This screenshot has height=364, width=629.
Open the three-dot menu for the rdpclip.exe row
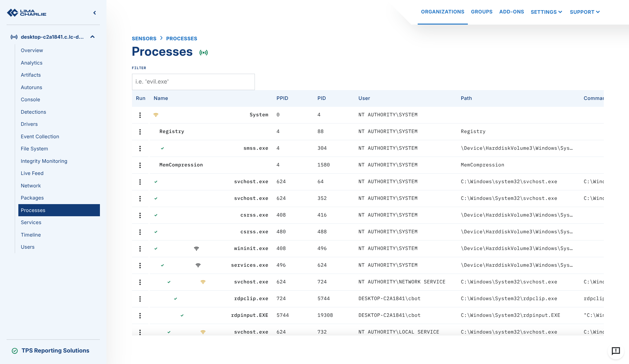[140, 299]
